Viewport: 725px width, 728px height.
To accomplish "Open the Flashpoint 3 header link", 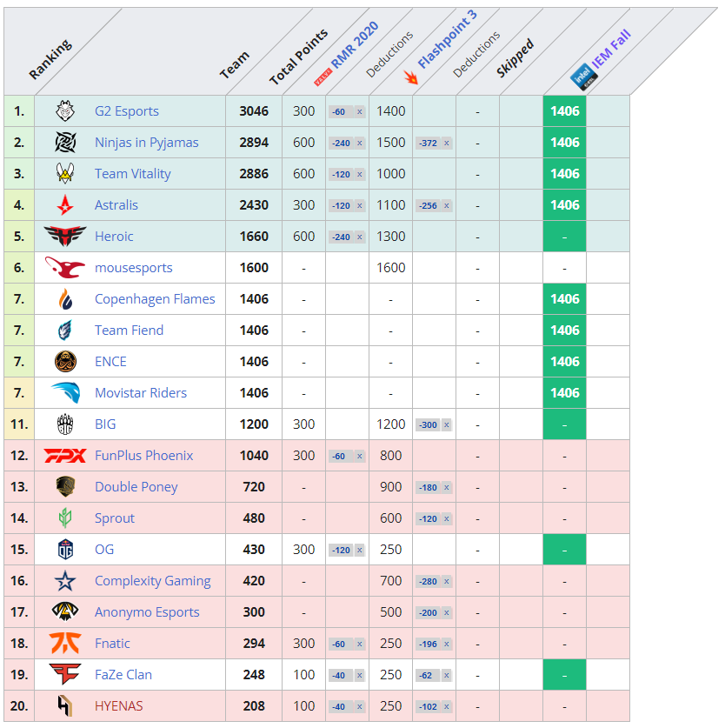I will click(448, 39).
